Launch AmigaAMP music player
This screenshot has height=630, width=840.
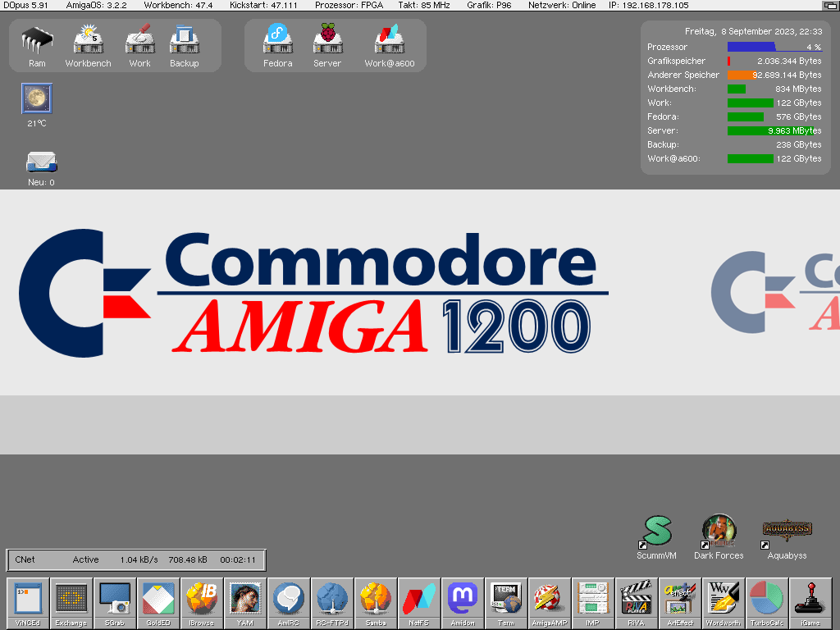[550, 603]
